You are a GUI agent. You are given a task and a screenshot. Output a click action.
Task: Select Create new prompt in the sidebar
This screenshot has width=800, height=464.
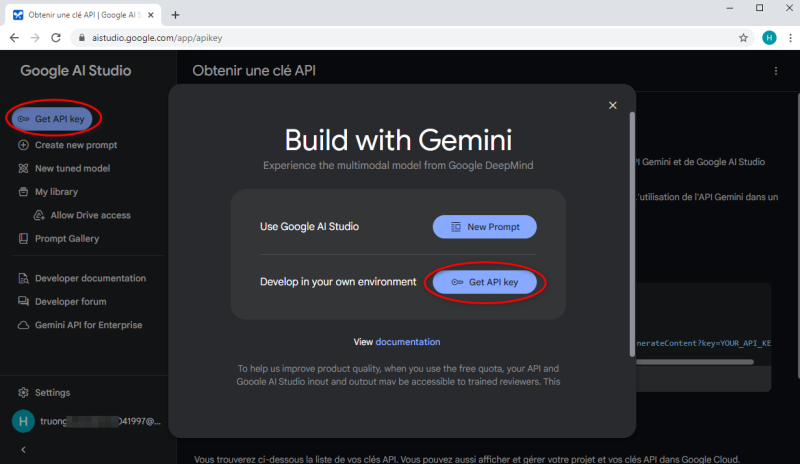76,145
